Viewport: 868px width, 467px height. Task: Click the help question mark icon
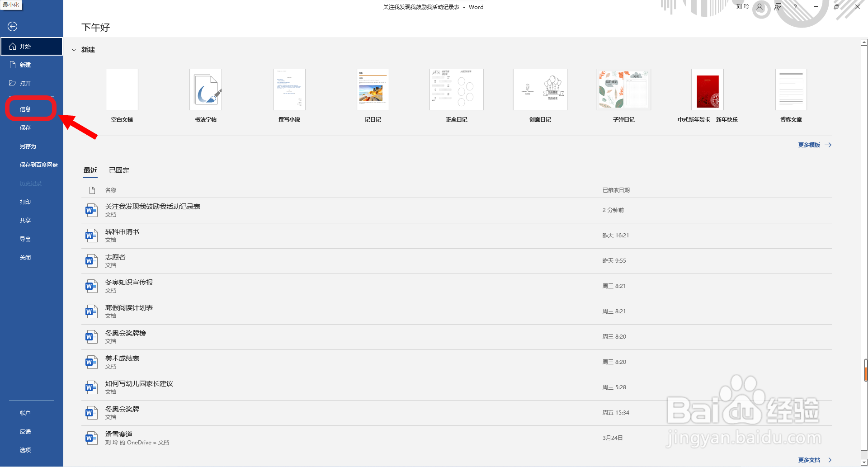point(795,7)
